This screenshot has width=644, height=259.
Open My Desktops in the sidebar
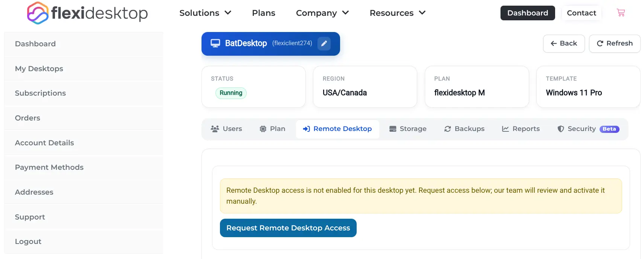(84, 69)
